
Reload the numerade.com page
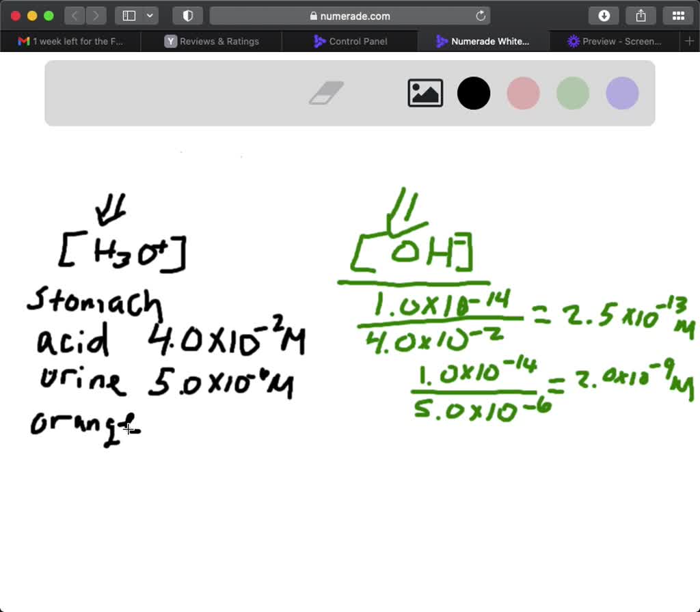coord(481,15)
